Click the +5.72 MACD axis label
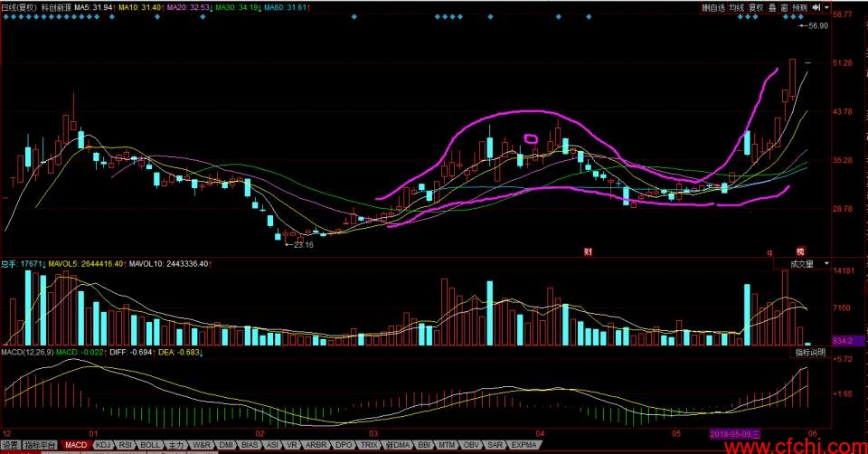868x454 pixels. click(x=843, y=359)
